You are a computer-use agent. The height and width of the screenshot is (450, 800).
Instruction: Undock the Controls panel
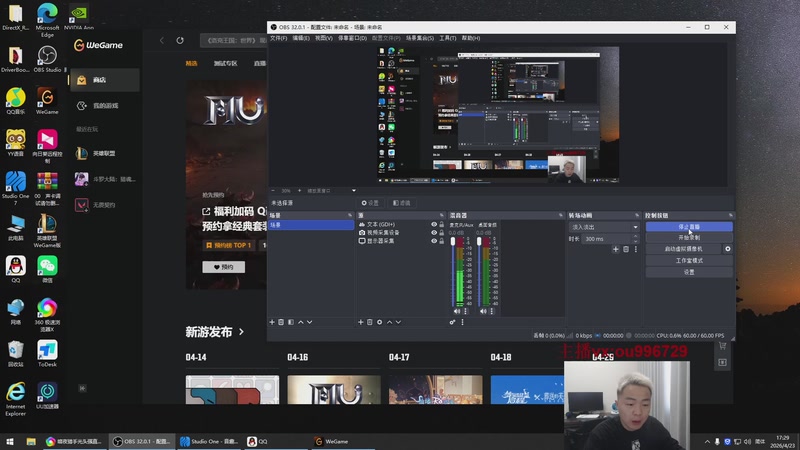coord(731,215)
